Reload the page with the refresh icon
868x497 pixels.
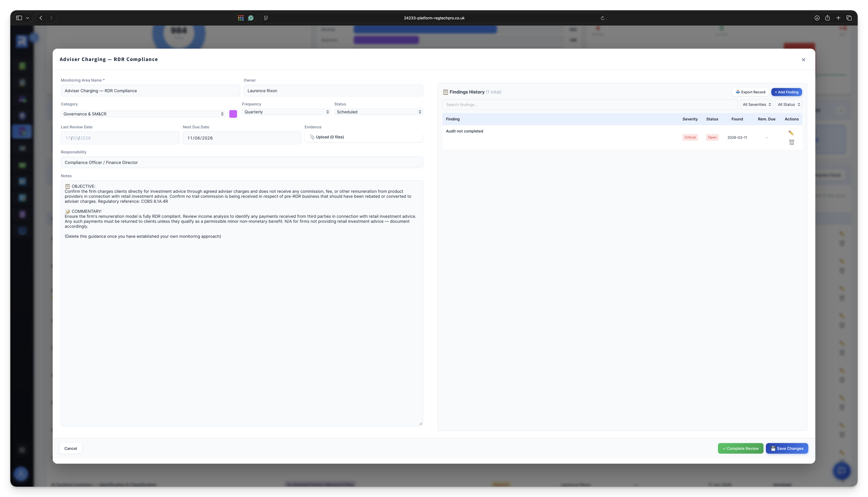(x=602, y=18)
